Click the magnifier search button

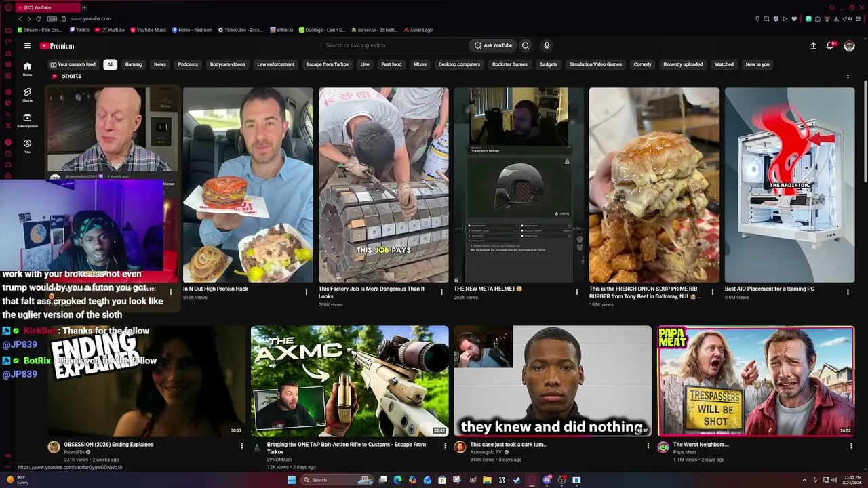(526, 45)
